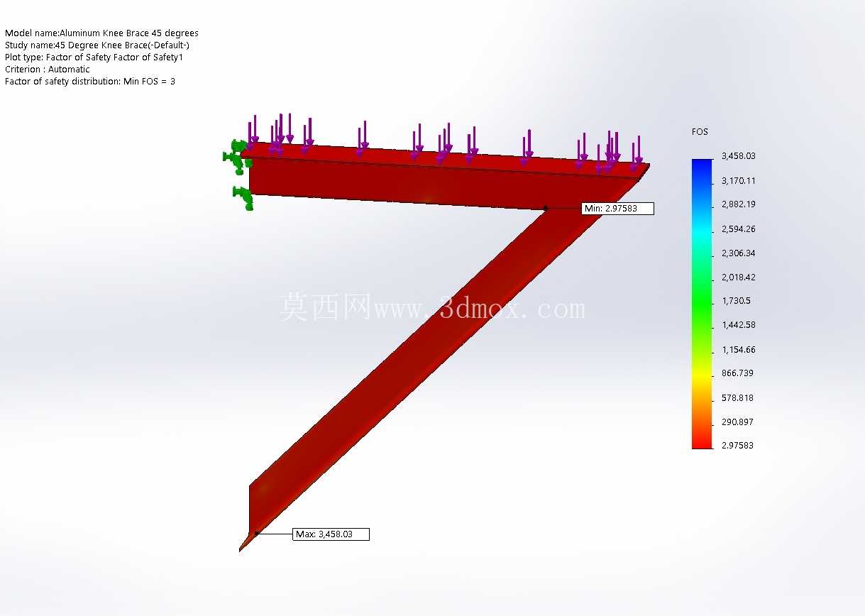Select the FOS color legend bar
865x616 pixels.
[702, 304]
